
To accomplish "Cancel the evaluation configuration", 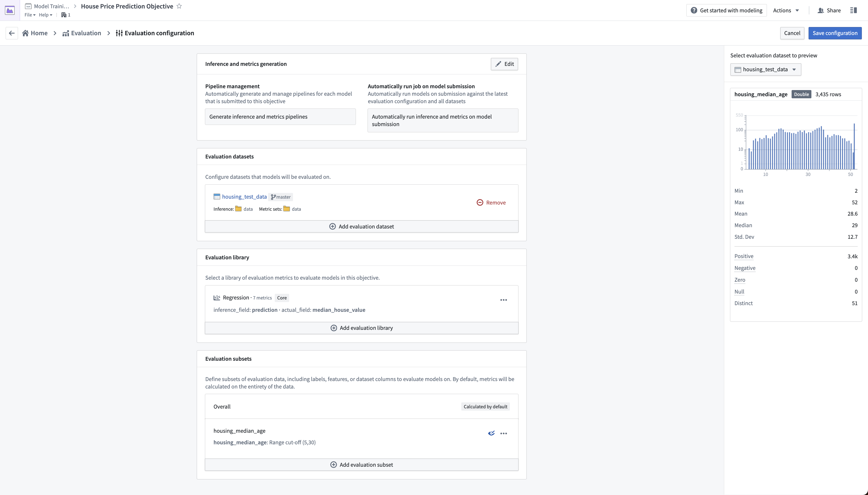I will click(x=792, y=33).
